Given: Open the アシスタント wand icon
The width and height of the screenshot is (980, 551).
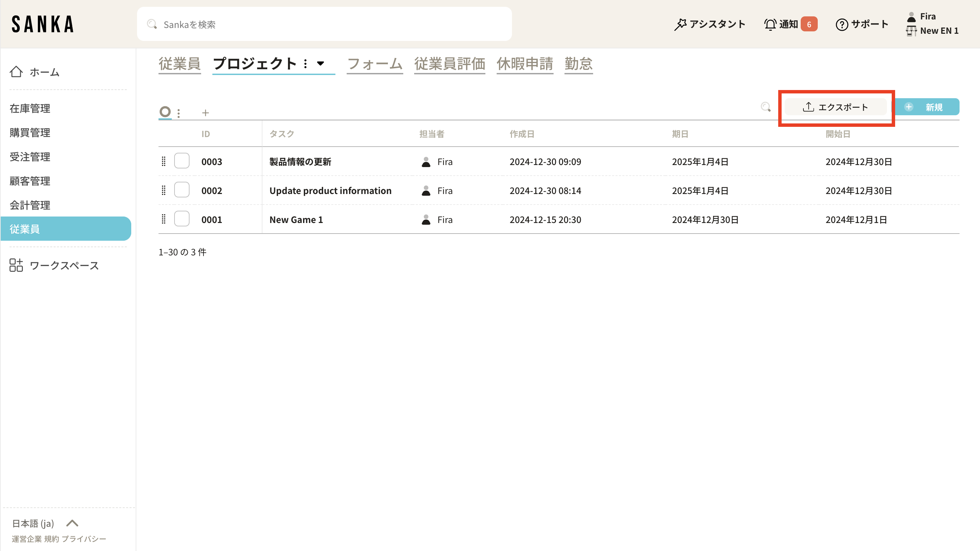Looking at the screenshot, I should pyautogui.click(x=680, y=24).
